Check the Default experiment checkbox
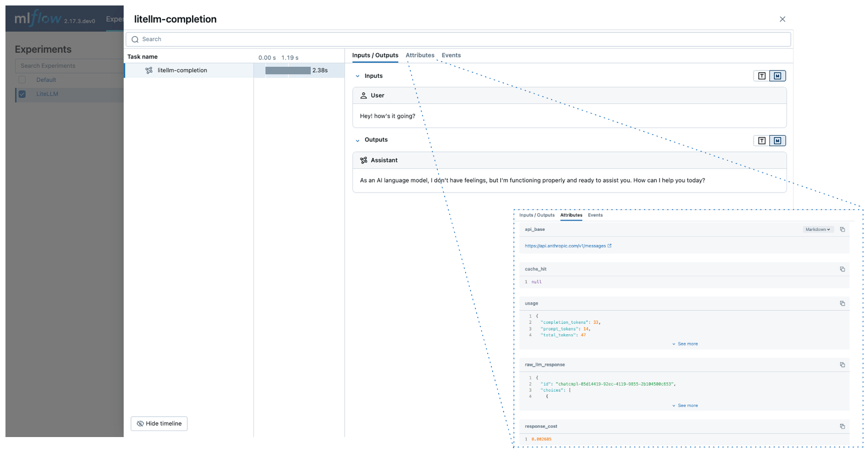This screenshot has width=868, height=454. point(22,80)
